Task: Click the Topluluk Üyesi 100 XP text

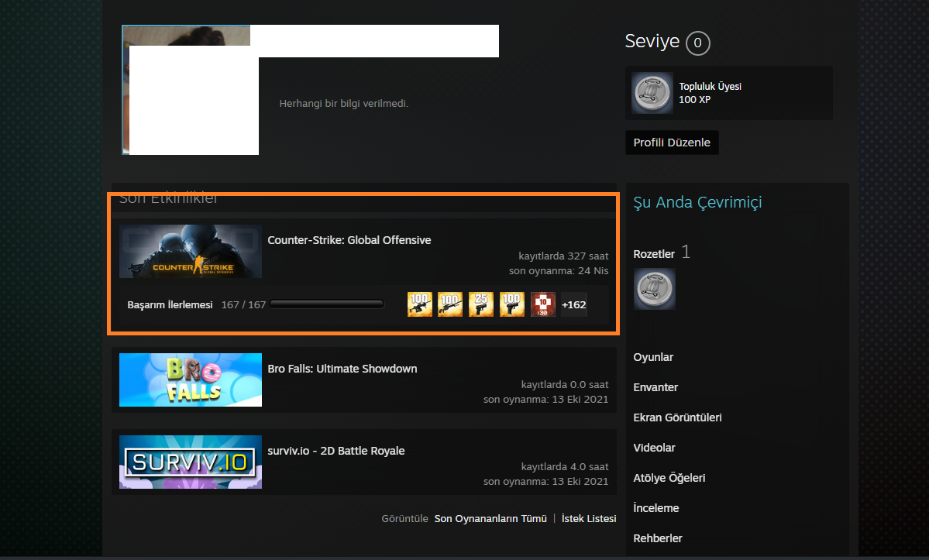Action: pyautogui.click(x=710, y=93)
